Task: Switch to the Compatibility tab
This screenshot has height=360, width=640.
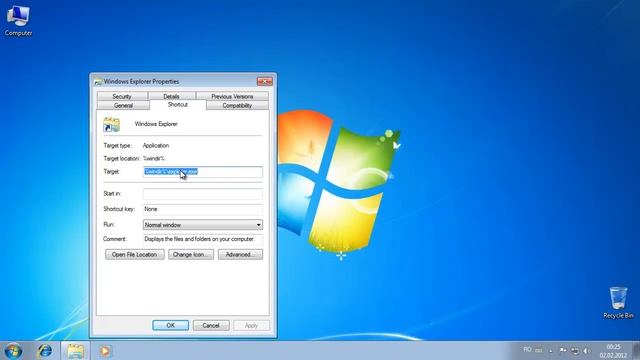Action: pyautogui.click(x=237, y=105)
